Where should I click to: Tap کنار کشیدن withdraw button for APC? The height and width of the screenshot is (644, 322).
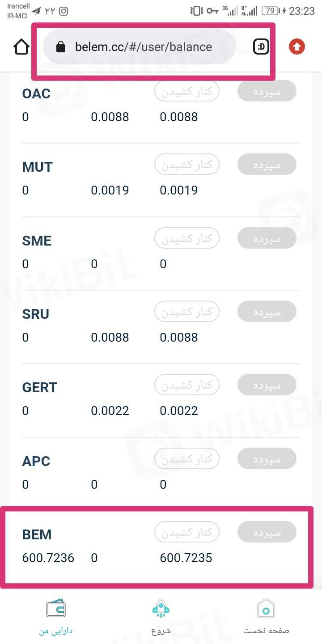click(x=187, y=458)
